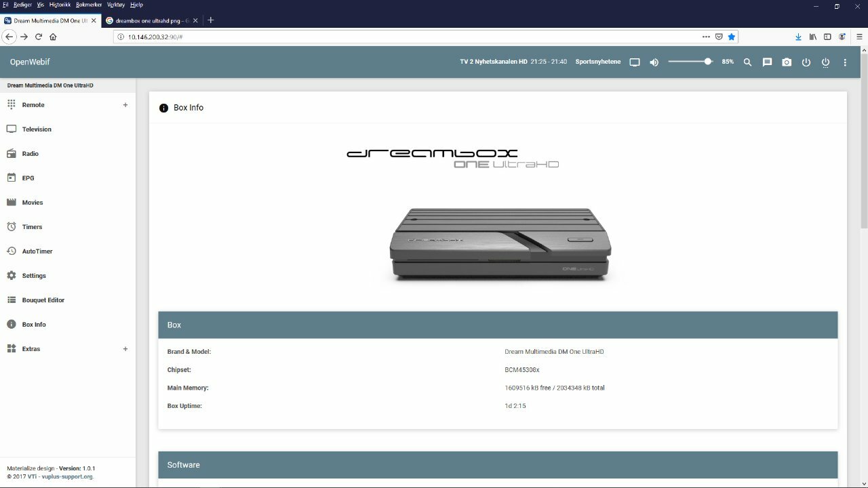The height and width of the screenshot is (488, 868).
Task: Open the send message icon
Action: click(x=767, y=62)
